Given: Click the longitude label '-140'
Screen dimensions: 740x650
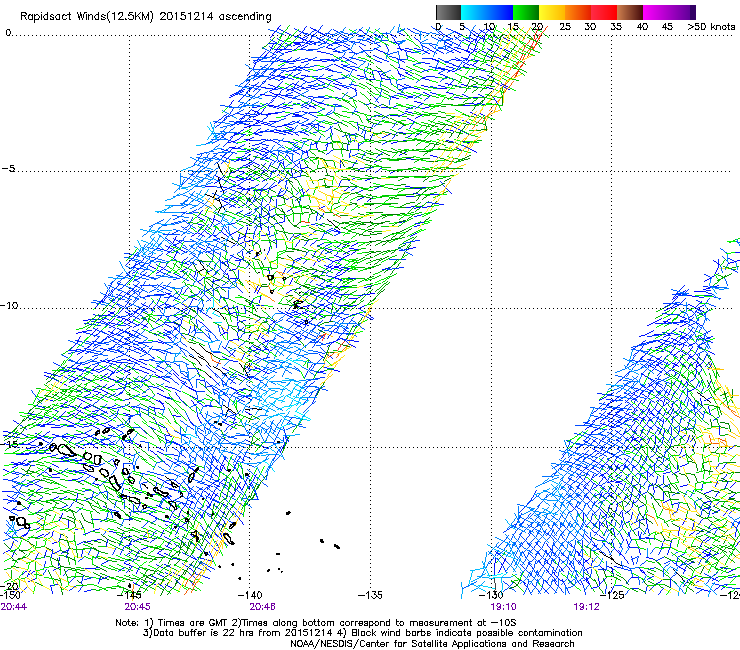Looking at the screenshot, I should [x=250, y=595].
